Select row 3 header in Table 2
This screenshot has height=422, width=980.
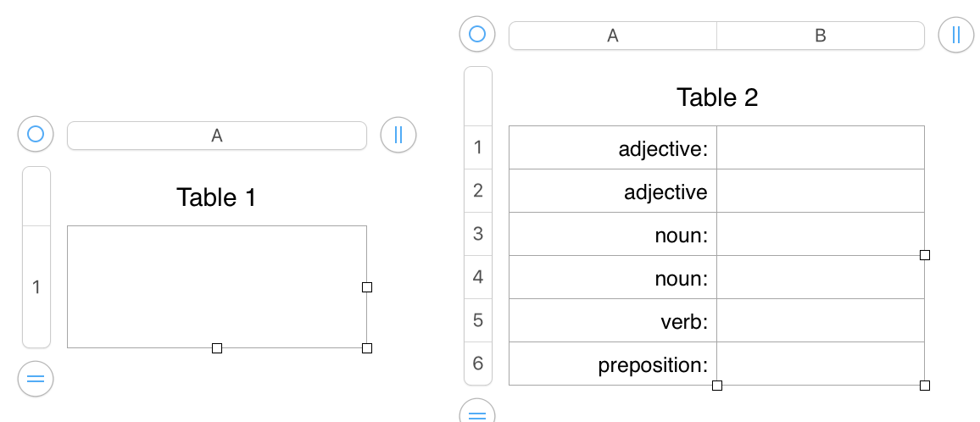coord(478,234)
